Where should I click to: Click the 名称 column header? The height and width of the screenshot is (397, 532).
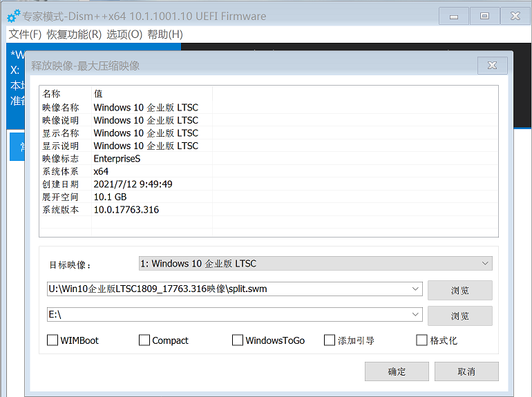click(65, 94)
